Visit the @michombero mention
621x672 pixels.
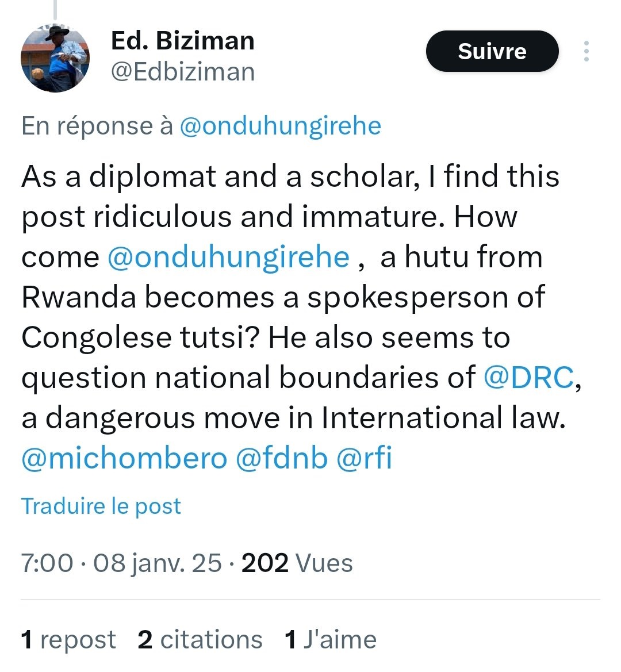coord(124,458)
